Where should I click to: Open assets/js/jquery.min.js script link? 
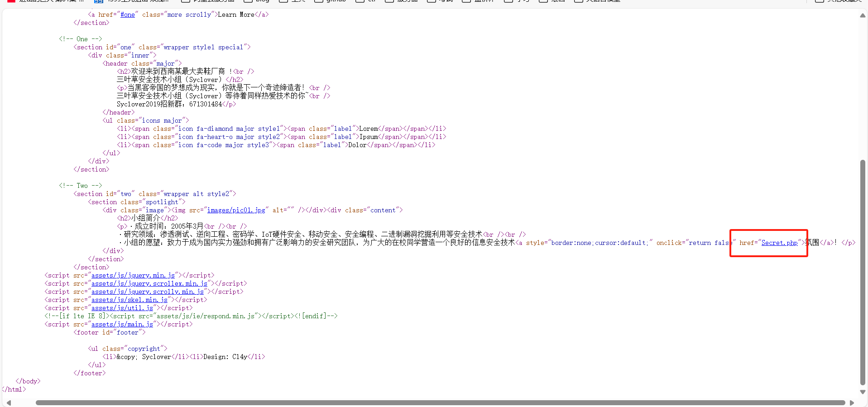pos(133,275)
